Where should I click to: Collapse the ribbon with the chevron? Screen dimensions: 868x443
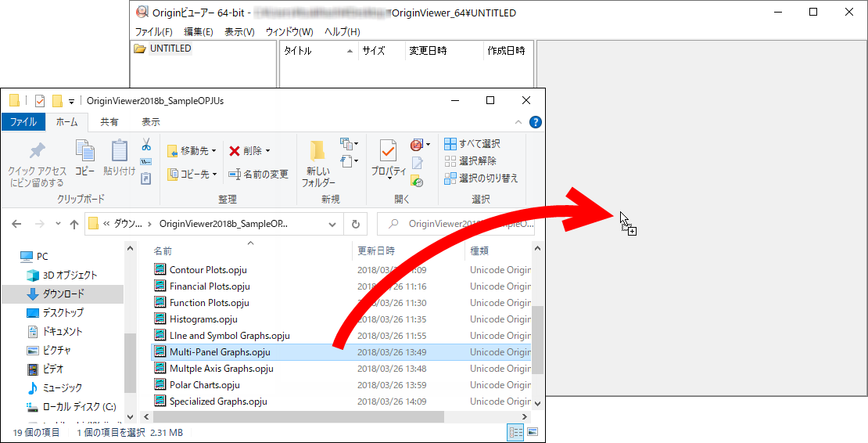pos(518,122)
